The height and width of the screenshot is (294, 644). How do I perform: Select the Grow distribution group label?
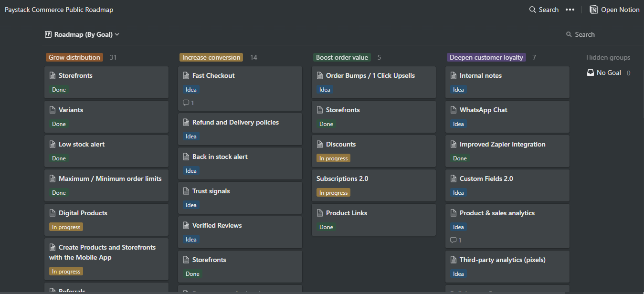click(74, 57)
